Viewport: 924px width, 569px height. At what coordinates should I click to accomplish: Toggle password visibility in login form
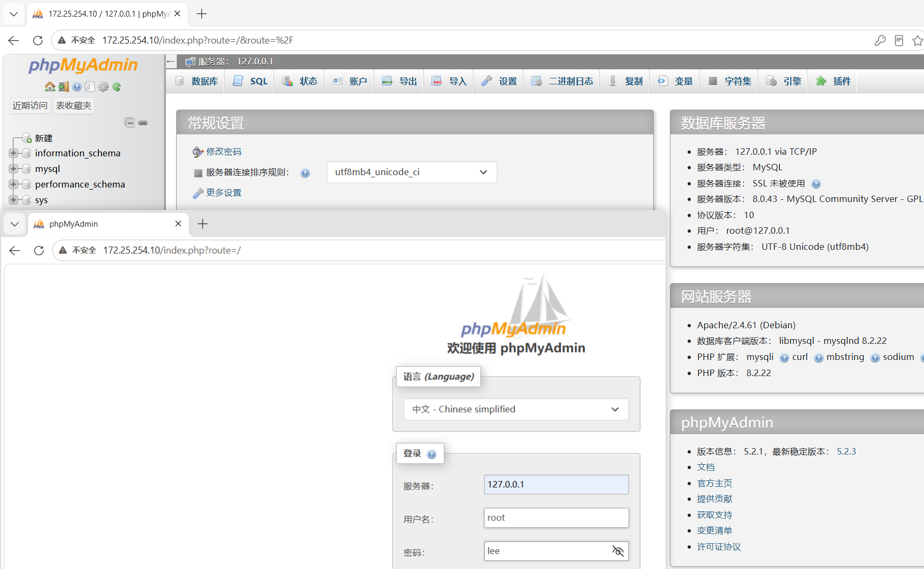618,551
